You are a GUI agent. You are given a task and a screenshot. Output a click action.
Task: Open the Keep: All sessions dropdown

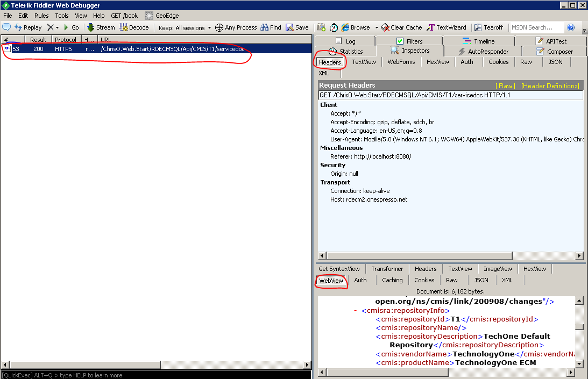185,28
